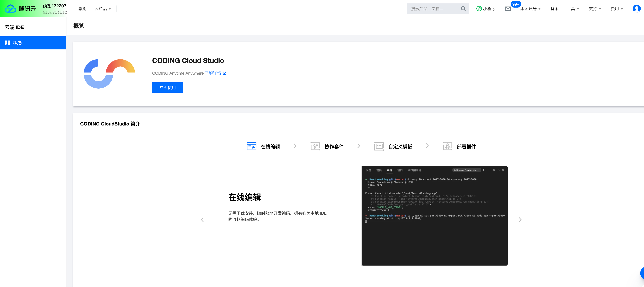Select the 在线编辑 tab
This screenshot has width=644, height=287.
tap(263, 146)
